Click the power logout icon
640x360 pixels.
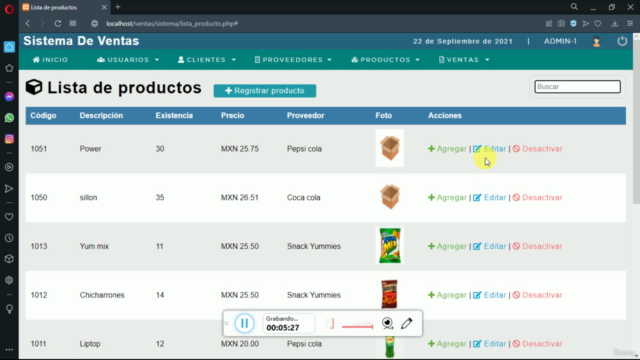click(622, 41)
